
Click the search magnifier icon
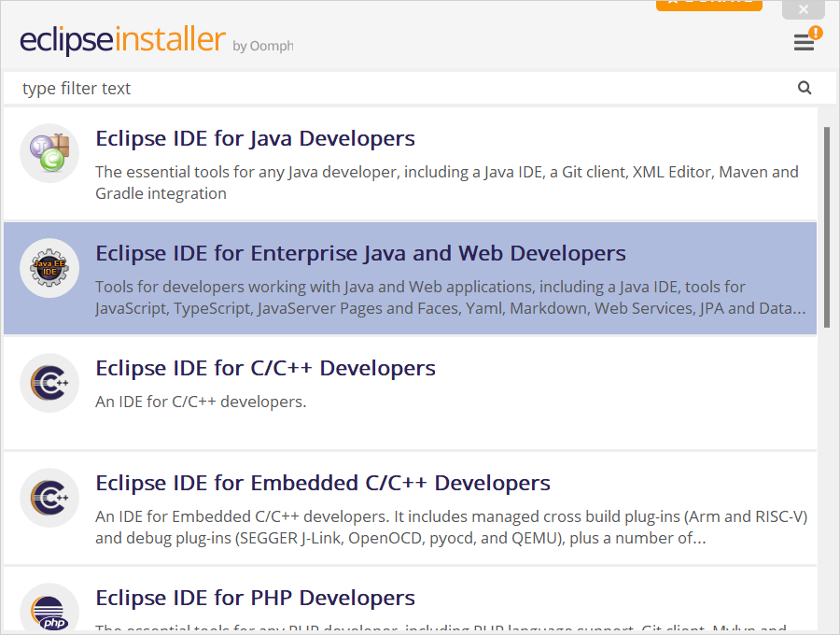click(x=805, y=88)
